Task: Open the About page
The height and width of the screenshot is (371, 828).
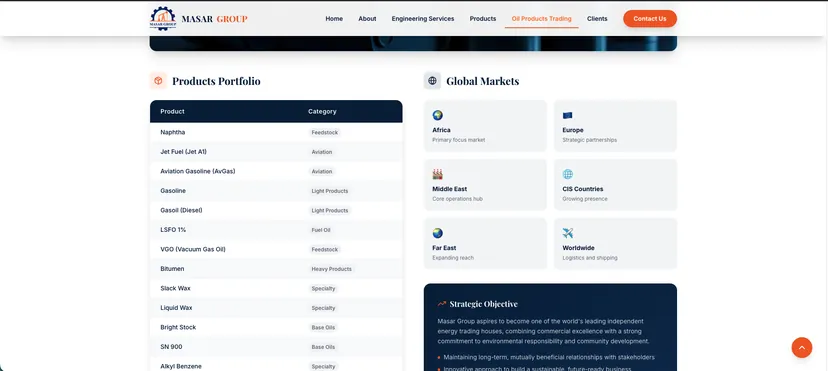Action: coord(367,18)
